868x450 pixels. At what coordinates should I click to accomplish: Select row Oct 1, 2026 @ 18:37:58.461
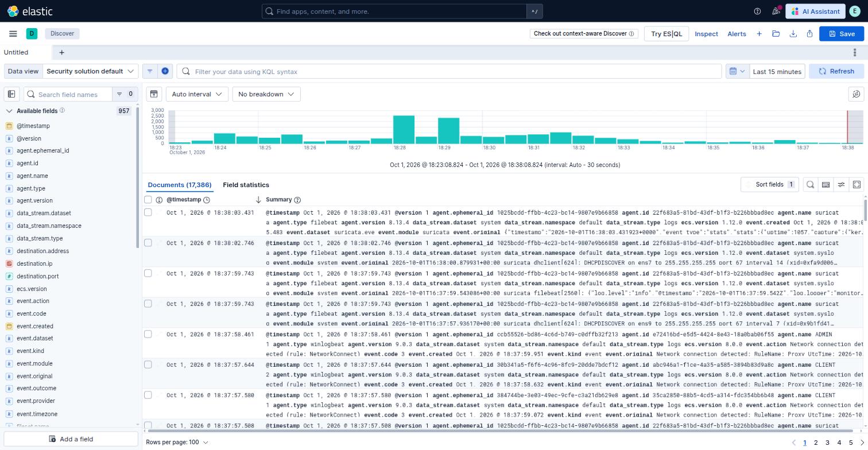click(x=148, y=334)
